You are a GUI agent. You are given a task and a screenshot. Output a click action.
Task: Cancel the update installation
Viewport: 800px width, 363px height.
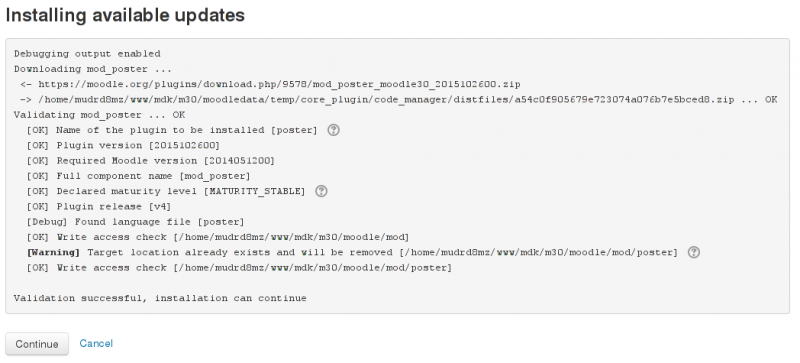click(96, 343)
